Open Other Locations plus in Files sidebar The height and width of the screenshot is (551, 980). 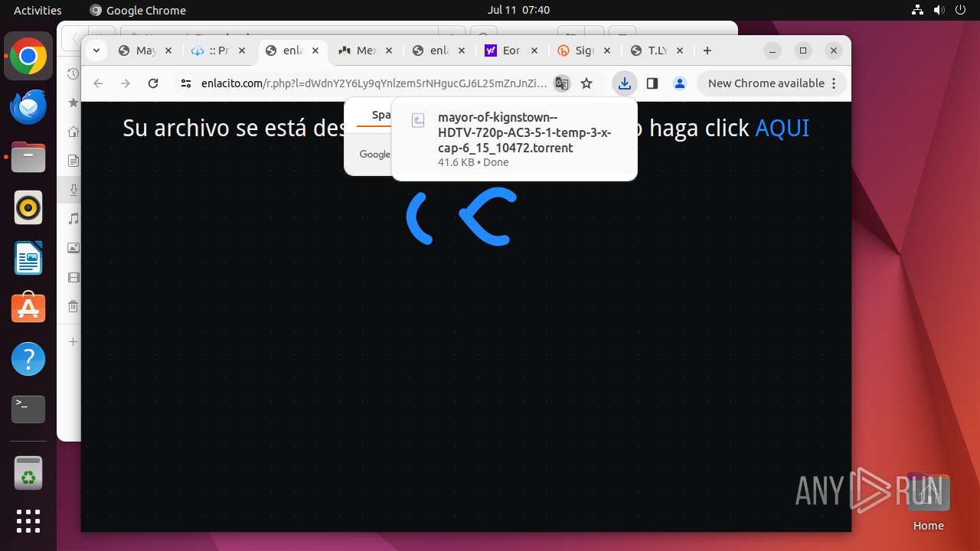tap(73, 341)
